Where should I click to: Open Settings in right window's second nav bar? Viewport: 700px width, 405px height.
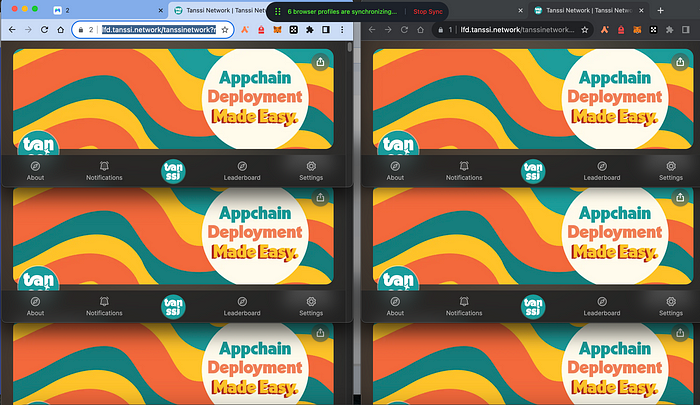coord(671,307)
